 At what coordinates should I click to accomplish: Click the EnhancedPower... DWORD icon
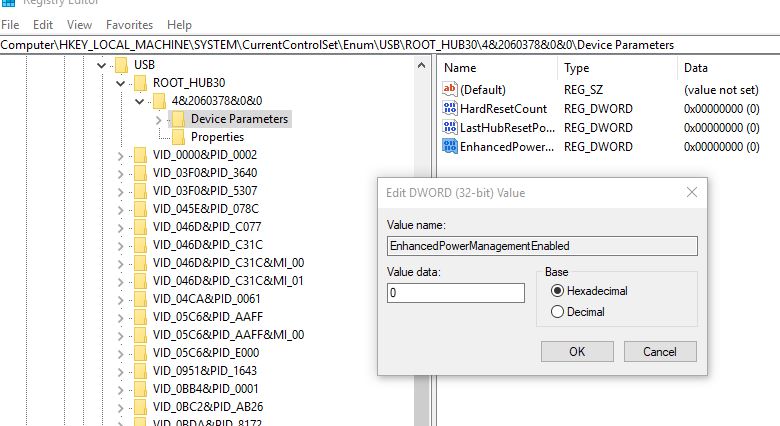(x=449, y=146)
